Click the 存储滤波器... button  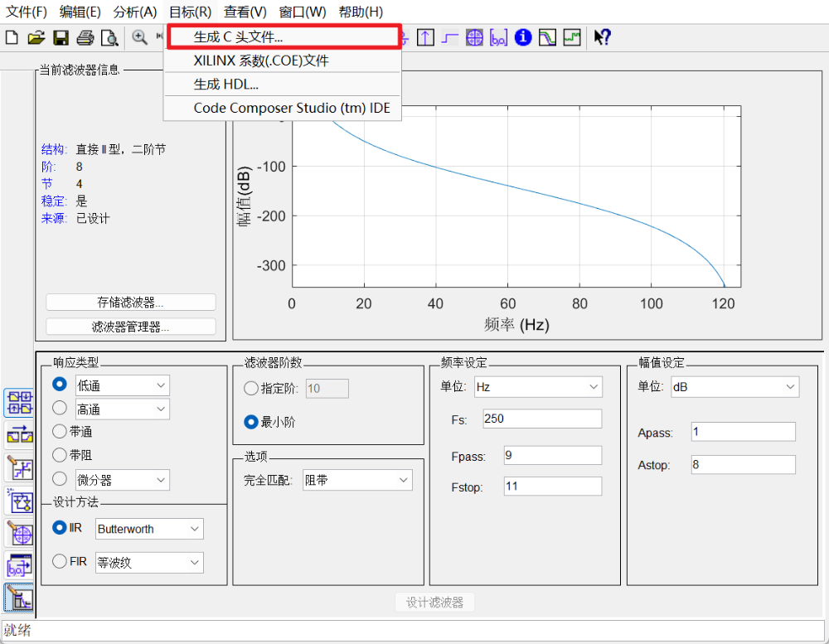(131, 303)
